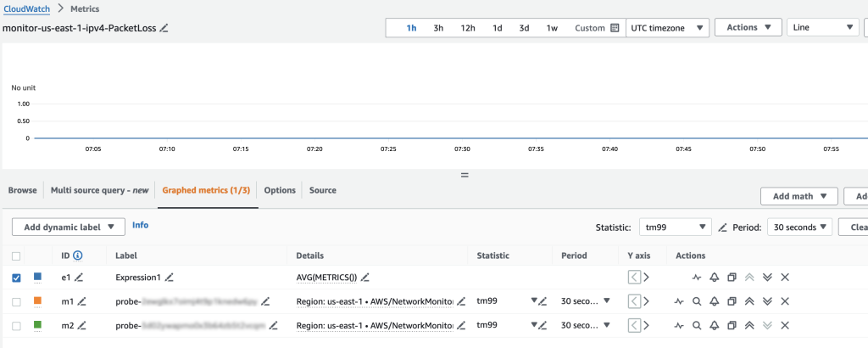
Task: Duplicate the e1 expression row
Action: 732,277
